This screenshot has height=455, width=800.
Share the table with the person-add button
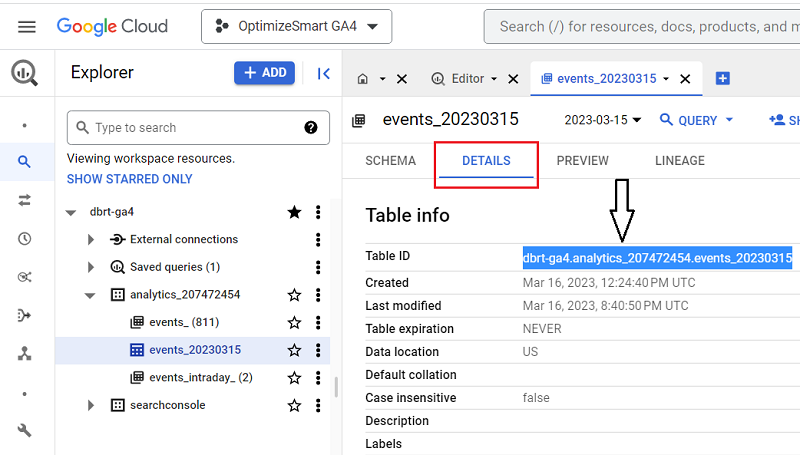click(x=783, y=120)
